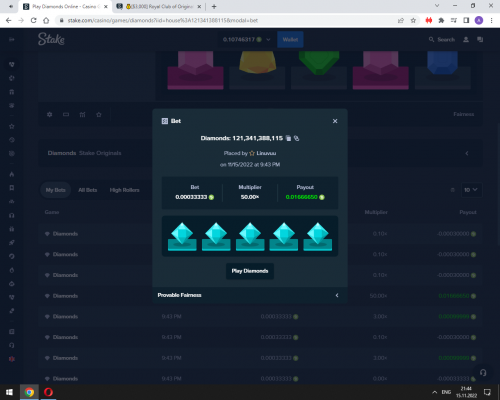
Task: Click the yellow gem in game board
Action: [x=257, y=62]
